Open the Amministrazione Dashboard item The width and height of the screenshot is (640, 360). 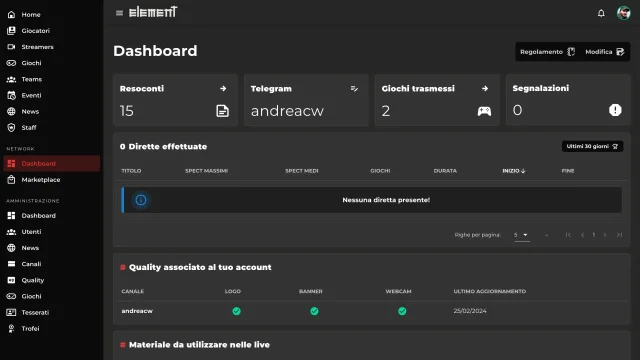point(51,216)
